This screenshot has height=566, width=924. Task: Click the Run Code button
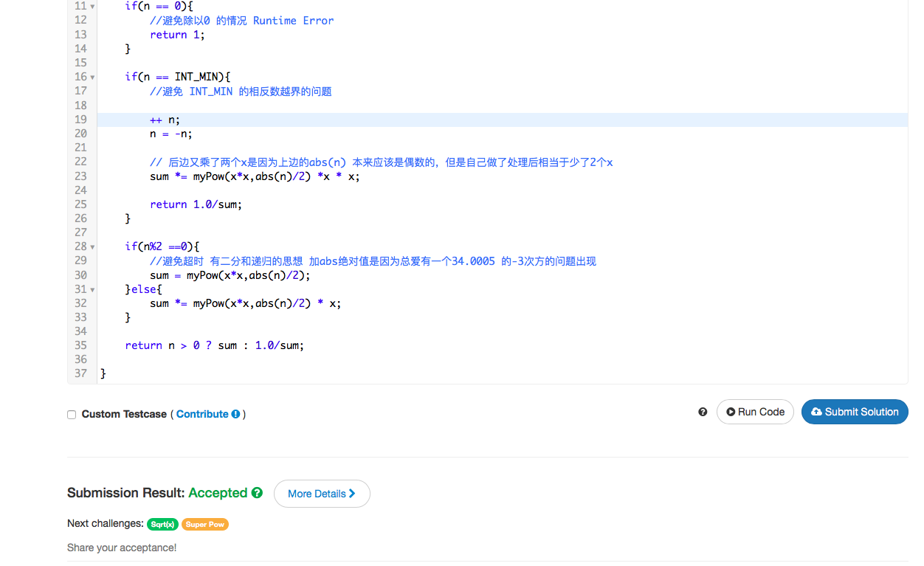click(755, 412)
